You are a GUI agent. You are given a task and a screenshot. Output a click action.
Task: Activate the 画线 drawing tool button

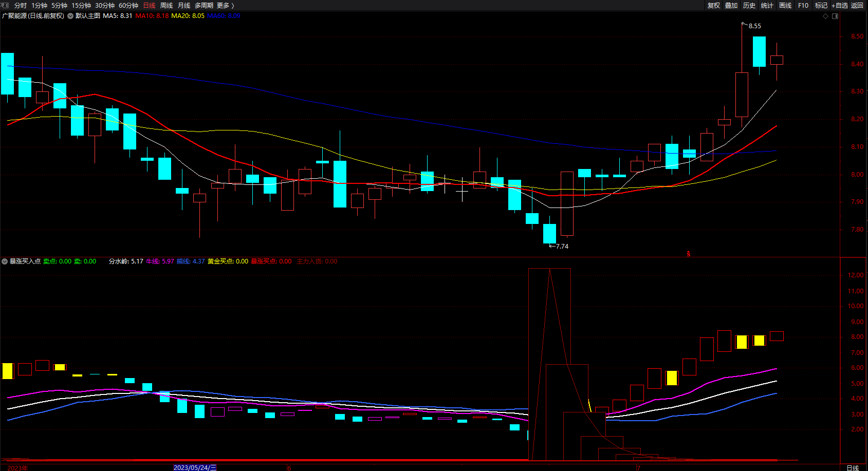tap(785, 5)
